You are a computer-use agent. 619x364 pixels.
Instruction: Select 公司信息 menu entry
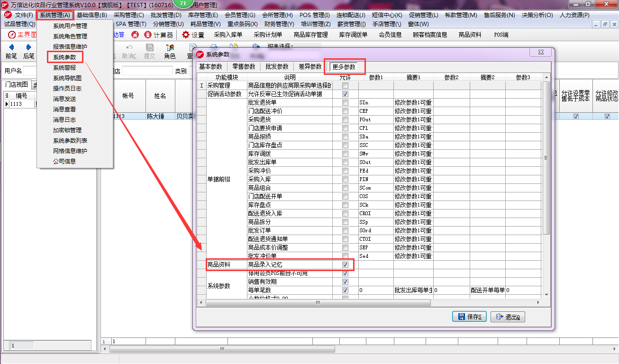click(64, 162)
